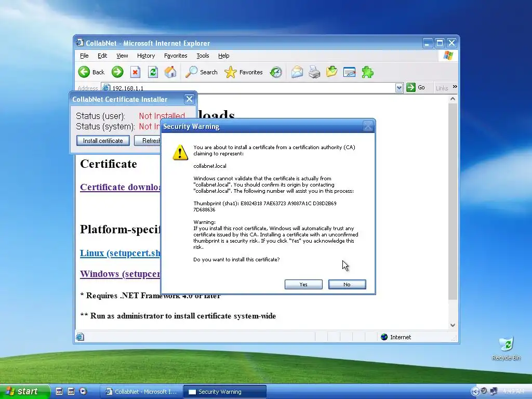The height and width of the screenshot is (399, 532).
Task: Click the Print toolbar icon
Action: 314,72
